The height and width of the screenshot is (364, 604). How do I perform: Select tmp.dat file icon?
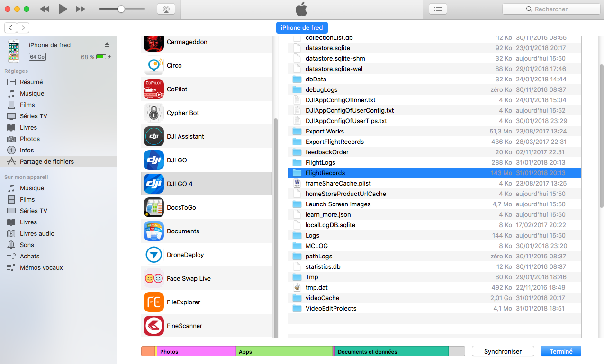[x=297, y=287]
